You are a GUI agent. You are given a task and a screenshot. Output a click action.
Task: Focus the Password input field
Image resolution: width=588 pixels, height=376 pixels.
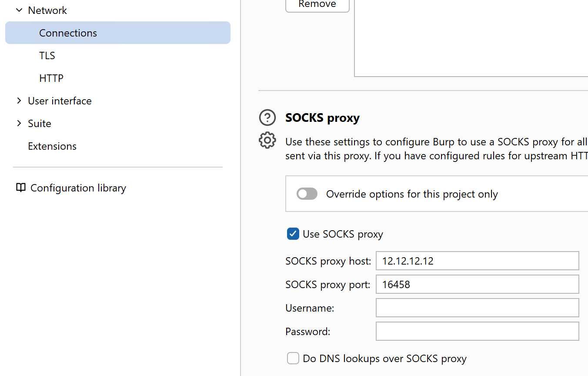(x=477, y=331)
